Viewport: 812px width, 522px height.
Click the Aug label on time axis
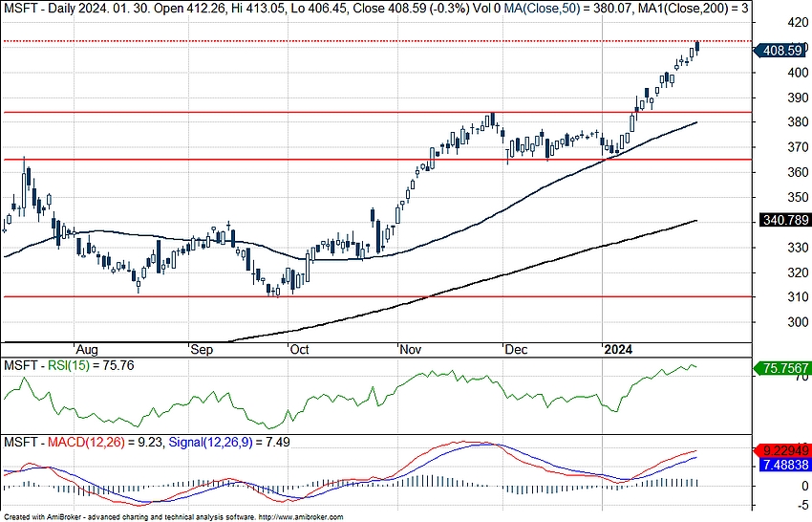pos(87,349)
